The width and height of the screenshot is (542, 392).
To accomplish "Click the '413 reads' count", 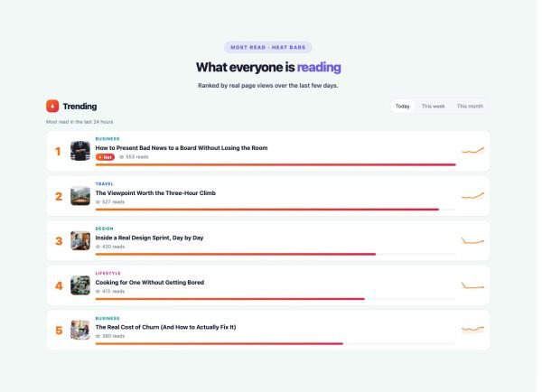I will coord(114,292).
